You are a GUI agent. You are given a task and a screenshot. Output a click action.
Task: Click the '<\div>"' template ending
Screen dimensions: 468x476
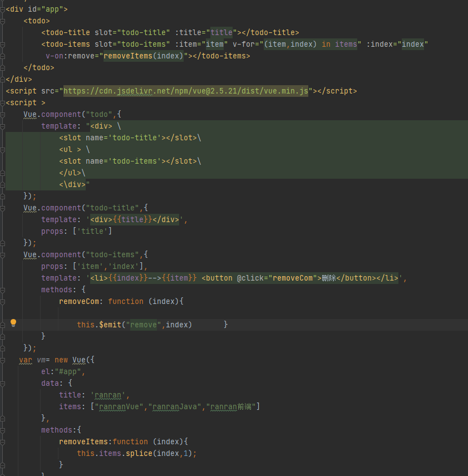(75, 185)
